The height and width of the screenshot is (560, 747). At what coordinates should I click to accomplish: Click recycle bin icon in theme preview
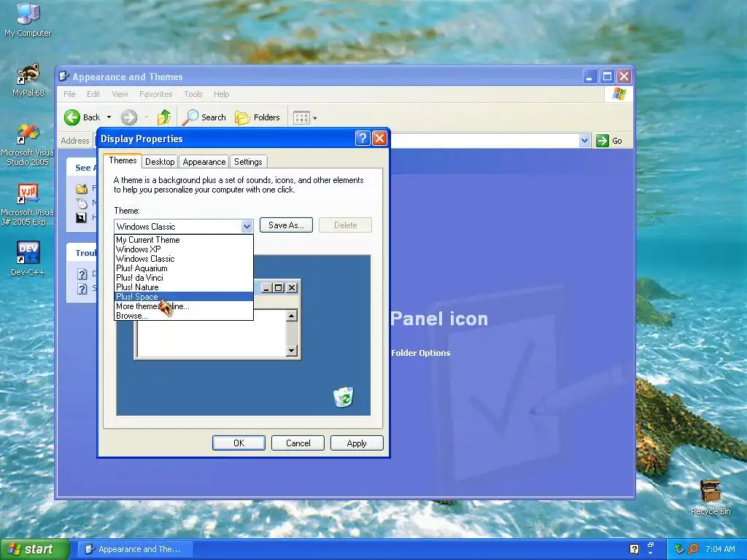click(x=344, y=397)
